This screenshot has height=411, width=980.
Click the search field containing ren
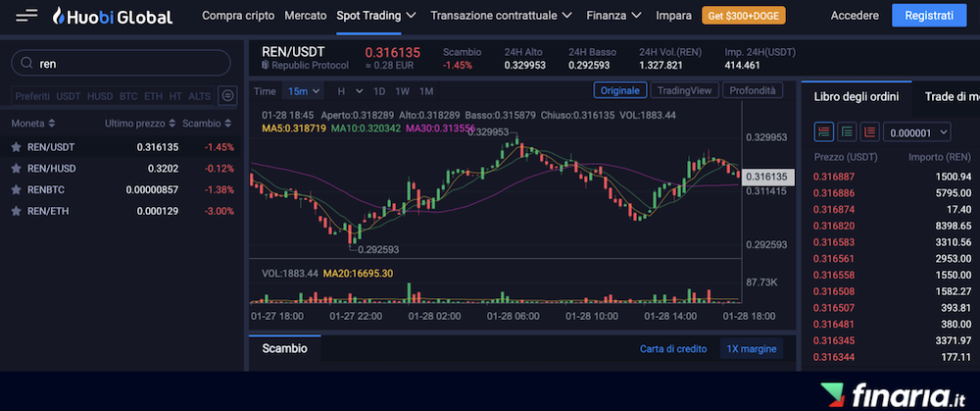click(x=122, y=63)
